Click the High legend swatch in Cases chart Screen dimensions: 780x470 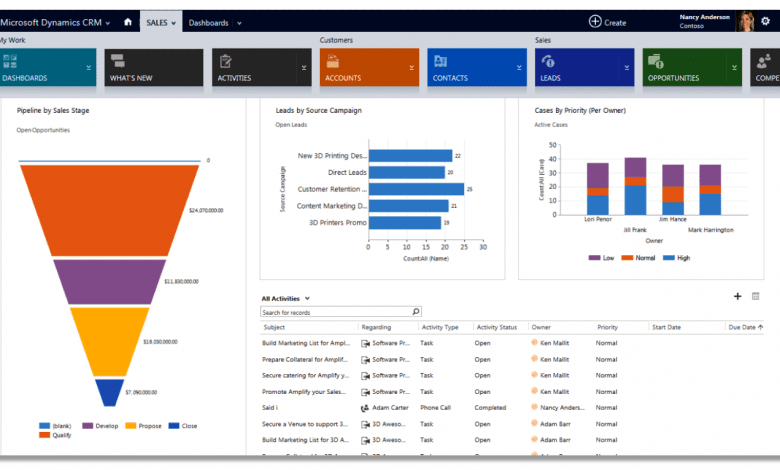click(669, 258)
